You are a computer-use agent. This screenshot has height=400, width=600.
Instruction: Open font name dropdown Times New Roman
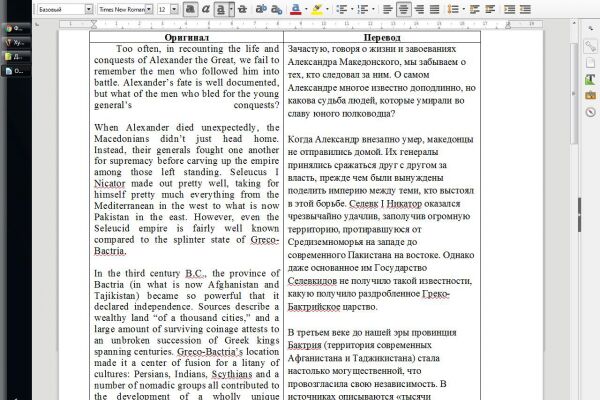tap(149, 9)
